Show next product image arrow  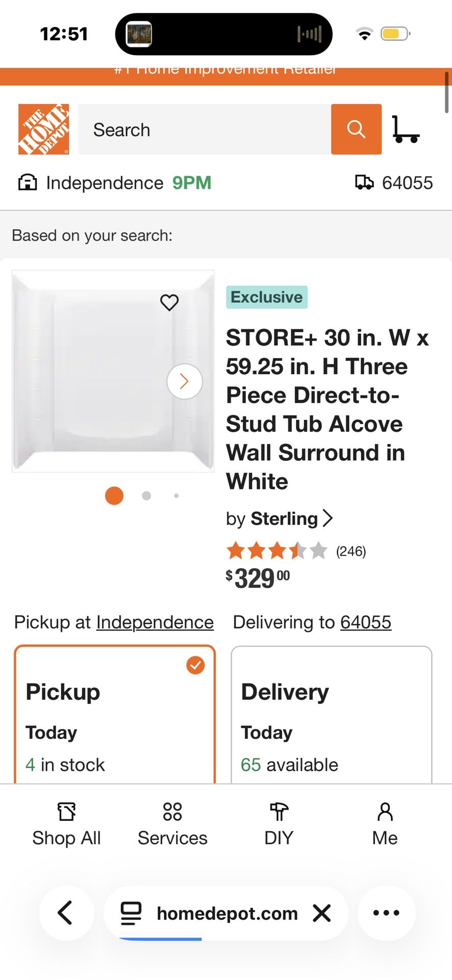pos(185,381)
